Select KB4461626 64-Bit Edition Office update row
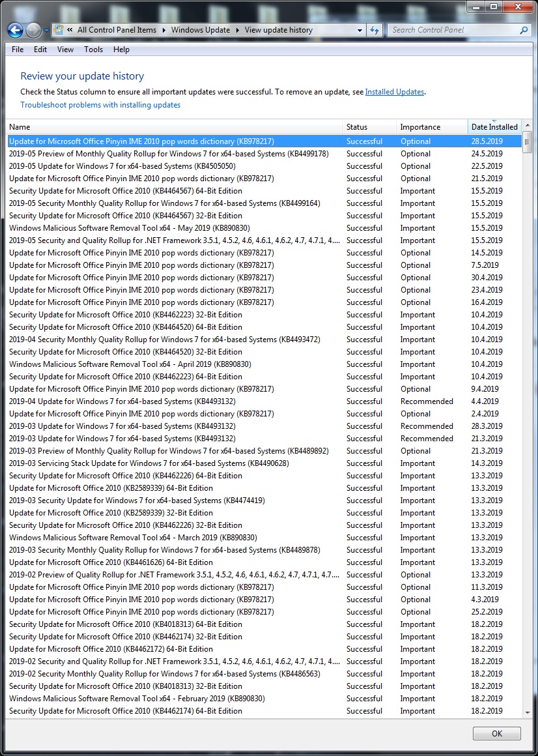This screenshot has height=756, width=538. [264, 562]
